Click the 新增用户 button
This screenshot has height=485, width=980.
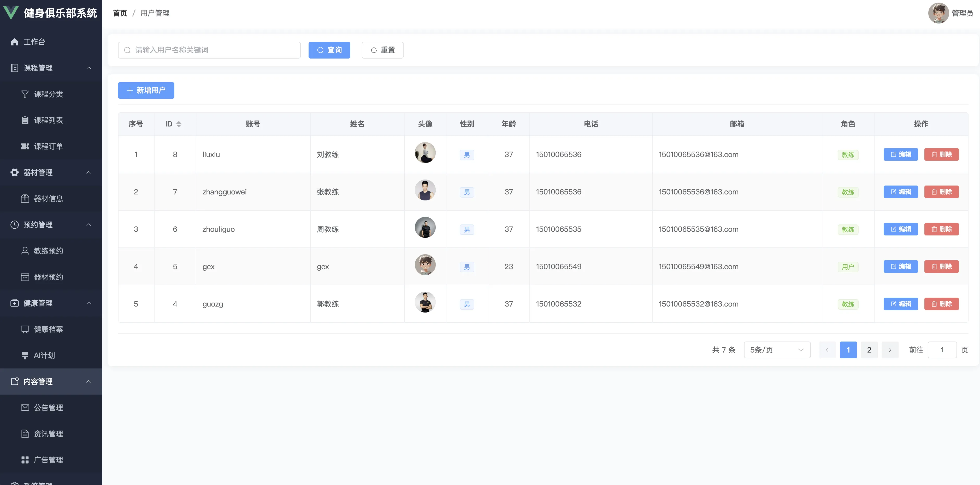point(146,90)
